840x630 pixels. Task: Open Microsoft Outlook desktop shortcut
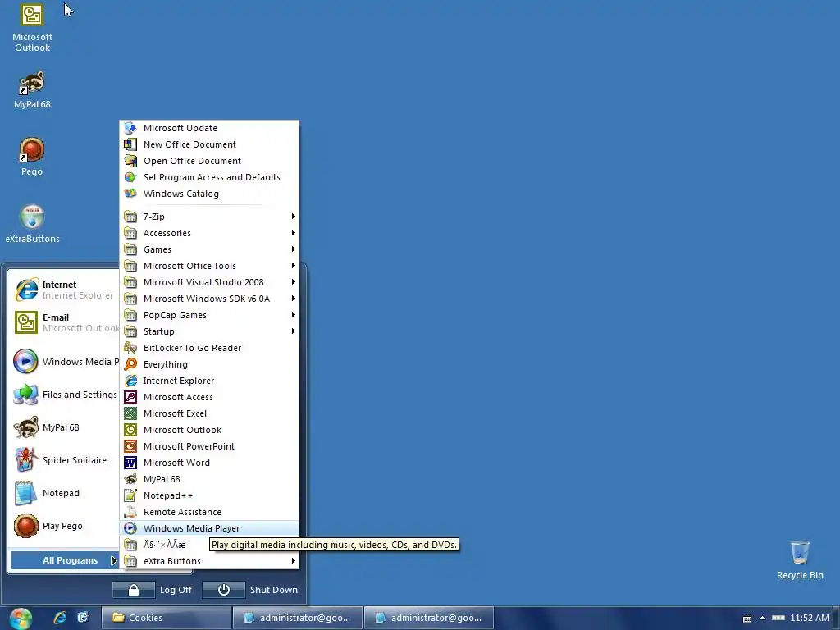[x=32, y=28]
